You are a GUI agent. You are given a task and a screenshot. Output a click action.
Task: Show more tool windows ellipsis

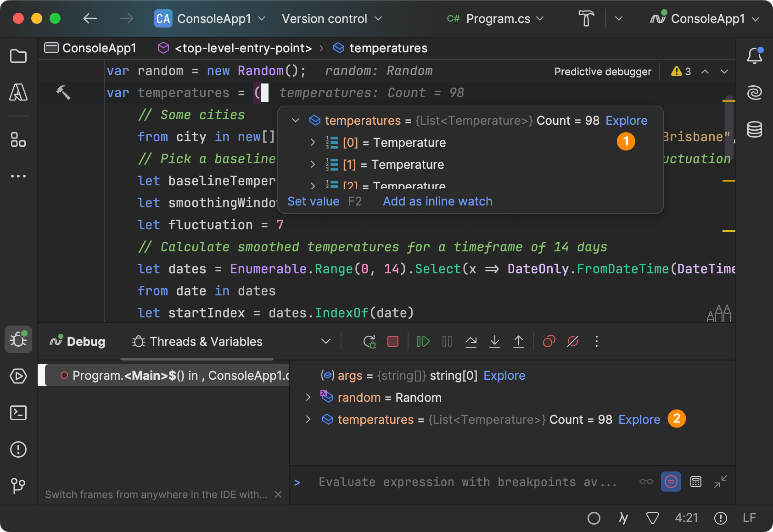click(x=18, y=176)
